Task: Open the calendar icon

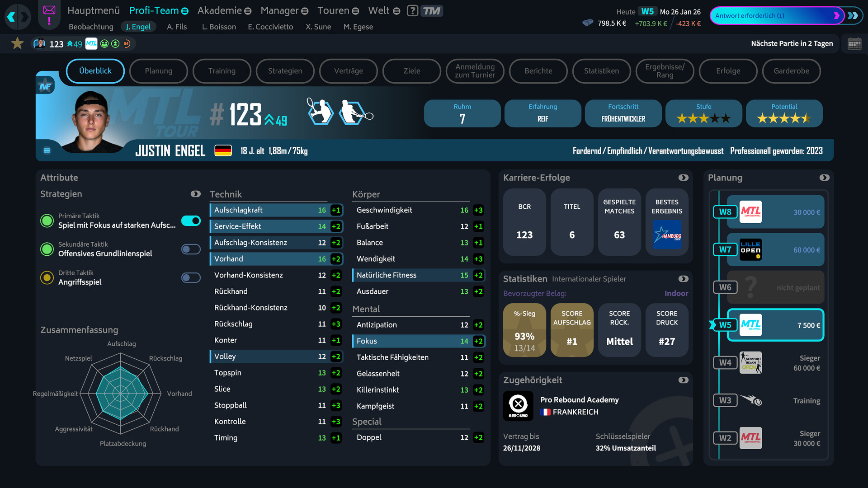Action: coord(854,44)
